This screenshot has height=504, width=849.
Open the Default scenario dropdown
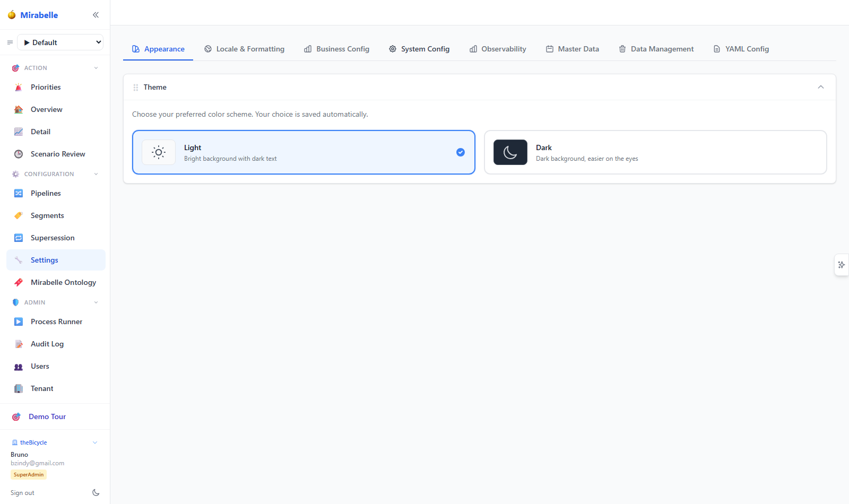(60, 42)
